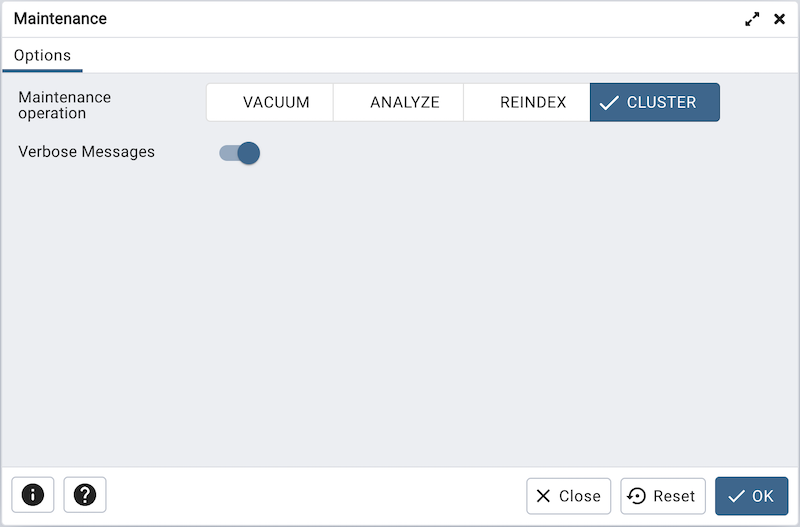
Task: Disable the Verbose Messages switch
Action: point(240,153)
